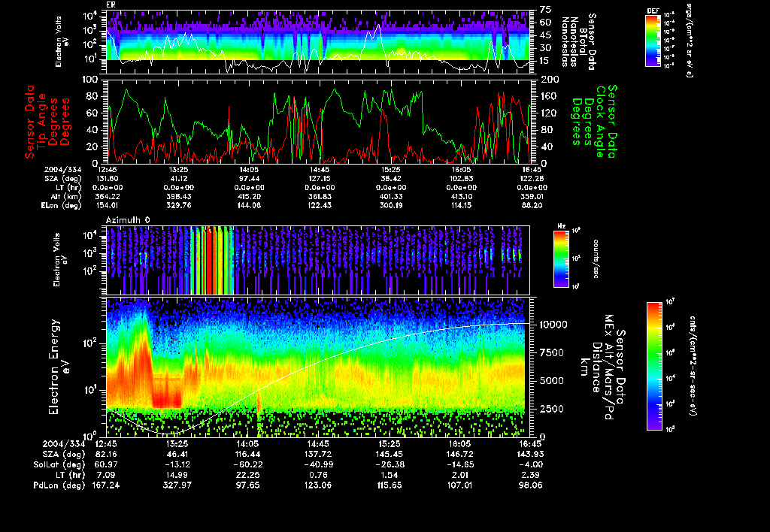Select ELon value 329.76
The image size is (770, 532).
coord(179,206)
